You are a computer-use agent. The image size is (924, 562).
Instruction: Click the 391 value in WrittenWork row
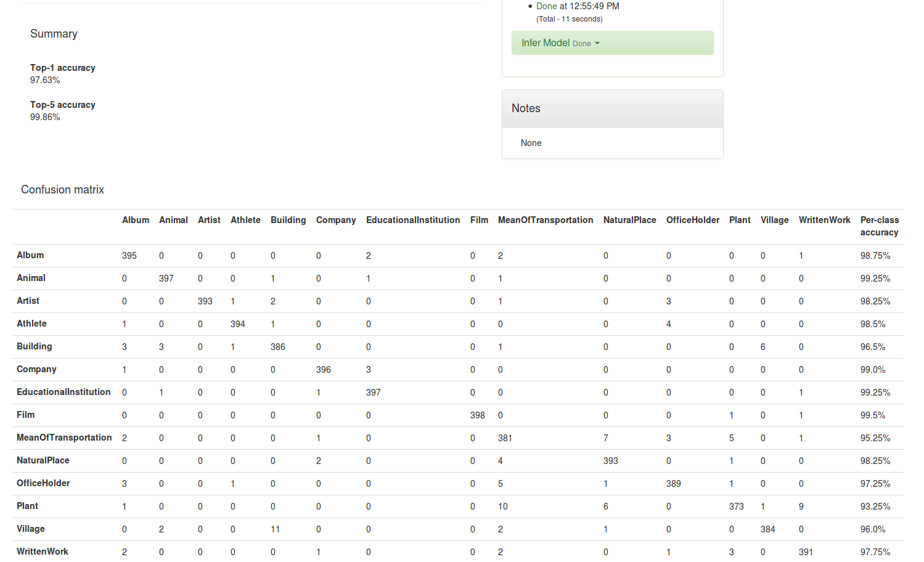(806, 552)
